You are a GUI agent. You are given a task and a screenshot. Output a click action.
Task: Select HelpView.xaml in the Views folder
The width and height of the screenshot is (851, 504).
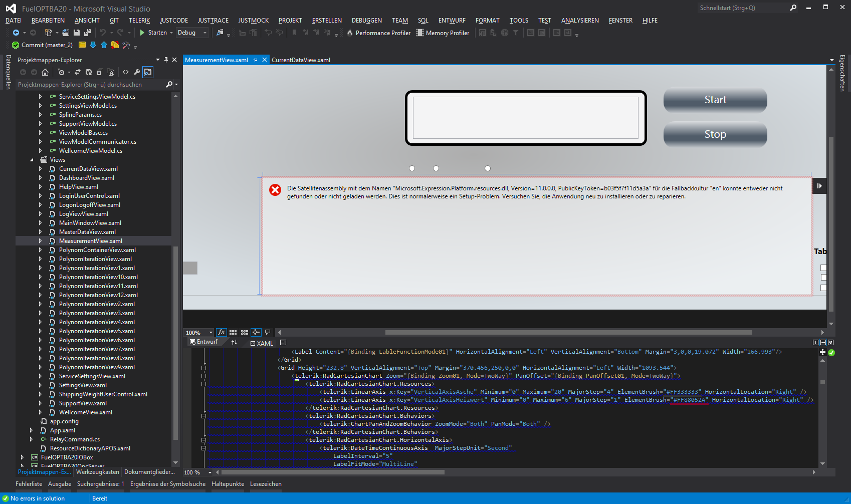(79, 187)
